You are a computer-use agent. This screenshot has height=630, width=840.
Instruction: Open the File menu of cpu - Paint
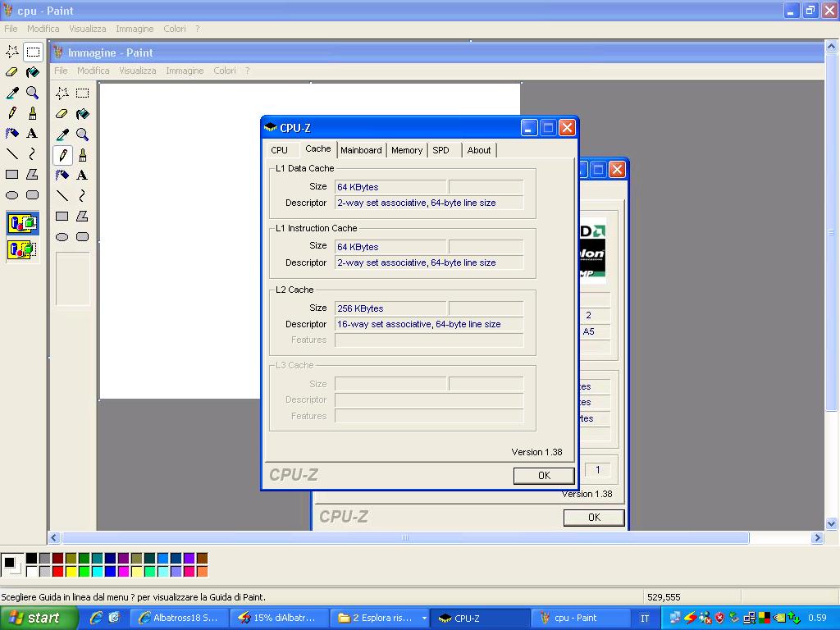point(11,29)
